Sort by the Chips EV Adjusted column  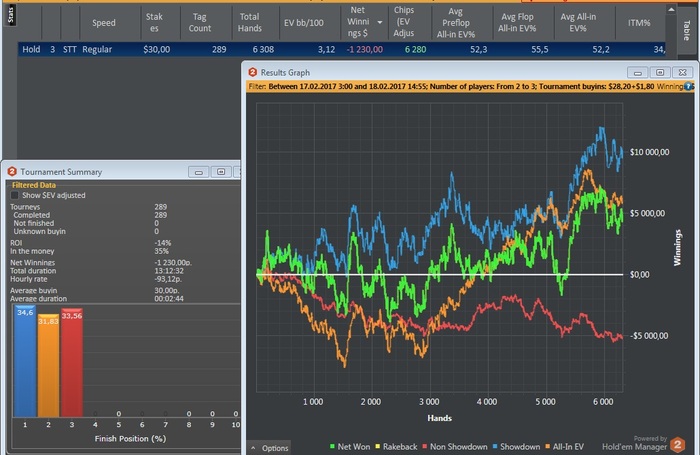[x=404, y=22]
